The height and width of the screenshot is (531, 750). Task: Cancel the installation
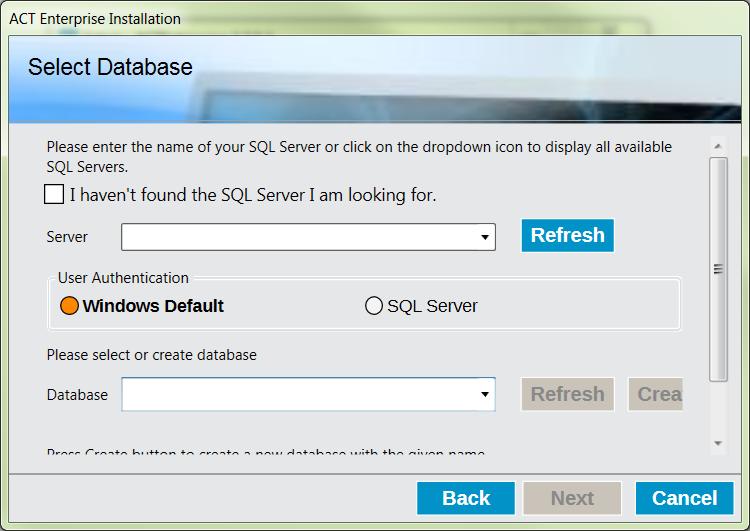684,498
